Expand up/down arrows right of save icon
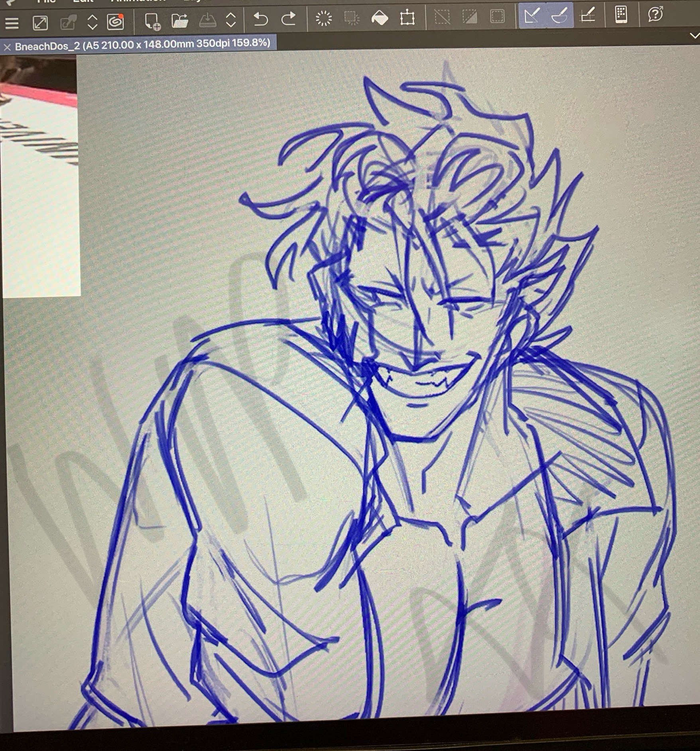Screen dimensions: 700x751 point(231,20)
